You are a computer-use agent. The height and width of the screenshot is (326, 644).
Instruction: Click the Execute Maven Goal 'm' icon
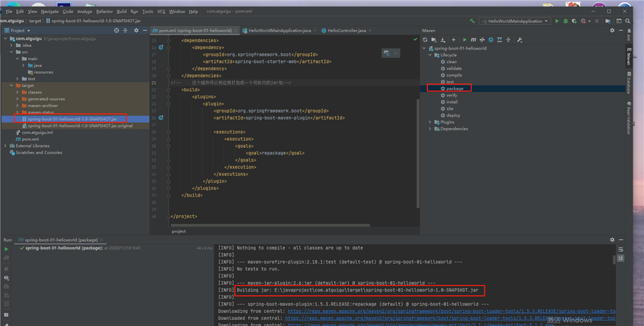(474, 40)
